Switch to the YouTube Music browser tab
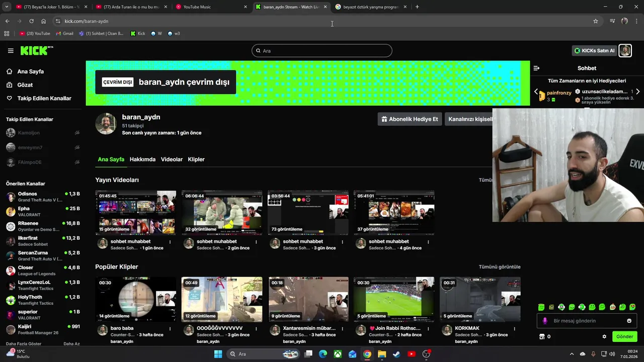644x362 pixels. 211,7
